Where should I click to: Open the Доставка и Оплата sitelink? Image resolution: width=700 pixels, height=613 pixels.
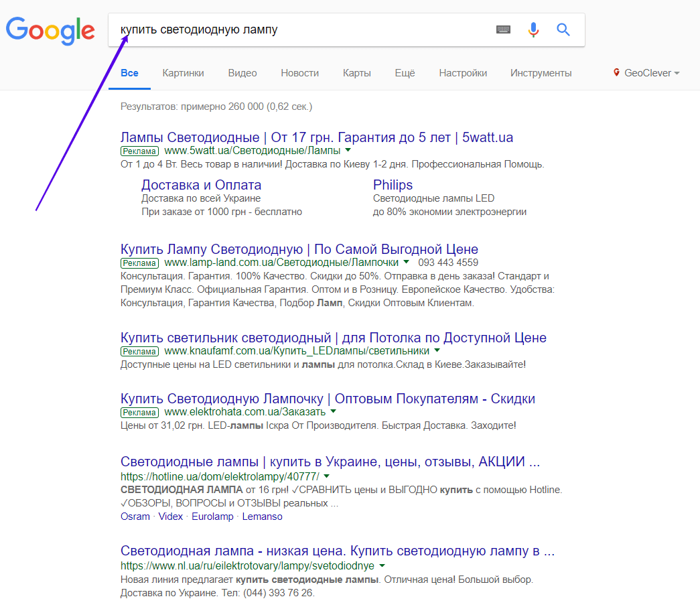(x=201, y=185)
